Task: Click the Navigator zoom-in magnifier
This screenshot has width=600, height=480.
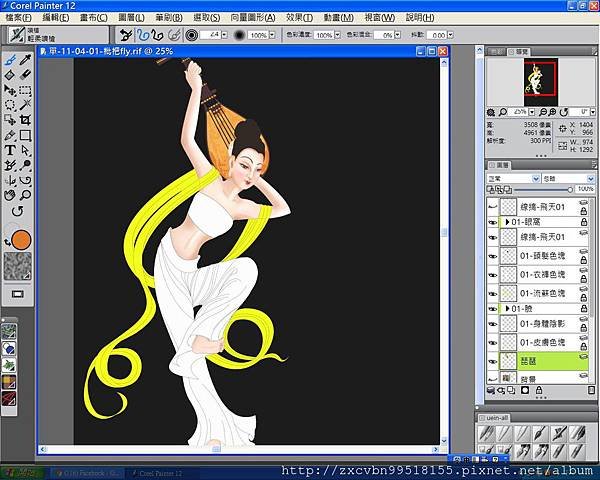Action: coord(552,112)
